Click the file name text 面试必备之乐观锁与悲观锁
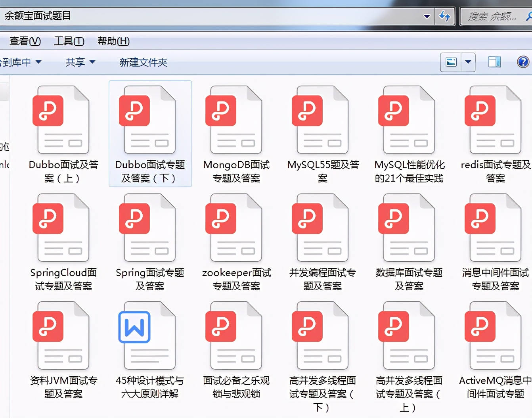The width and height of the screenshot is (532, 418). tap(236, 387)
